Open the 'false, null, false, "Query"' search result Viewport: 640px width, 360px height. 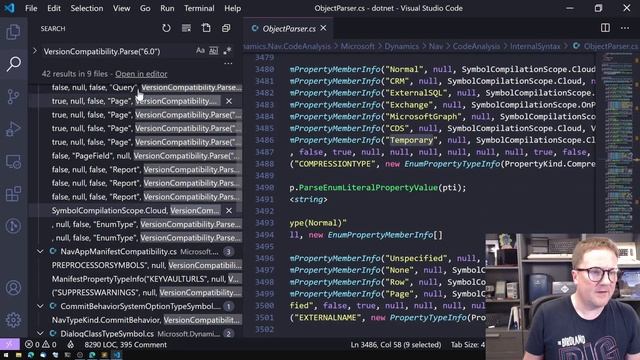[x=147, y=87]
